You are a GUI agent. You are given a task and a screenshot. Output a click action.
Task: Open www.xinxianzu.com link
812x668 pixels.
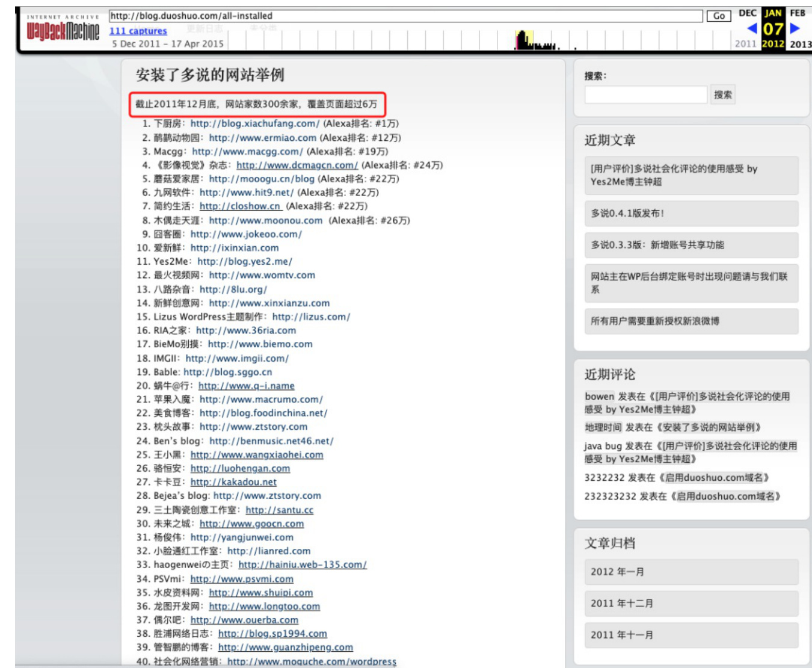pos(269,303)
